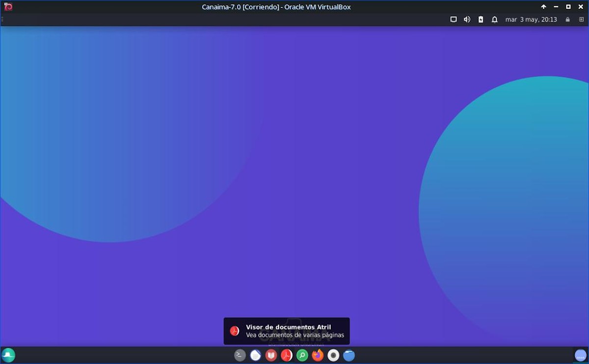Click the VirtualBox window menu icon

pyautogui.click(x=8, y=7)
